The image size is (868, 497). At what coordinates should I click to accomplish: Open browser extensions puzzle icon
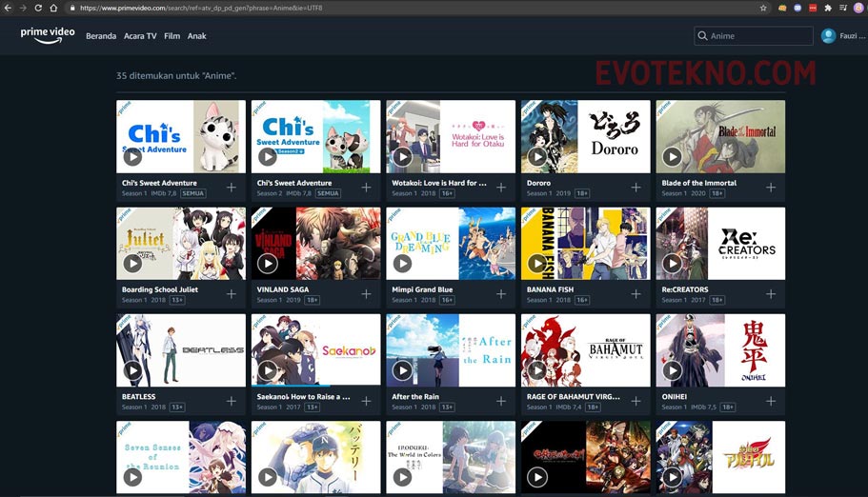pyautogui.click(x=828, y=8)
